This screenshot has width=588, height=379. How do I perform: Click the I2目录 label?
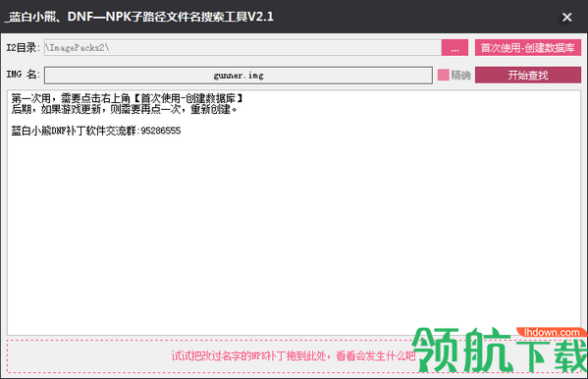pyautogui.click(x=23, y=48)
